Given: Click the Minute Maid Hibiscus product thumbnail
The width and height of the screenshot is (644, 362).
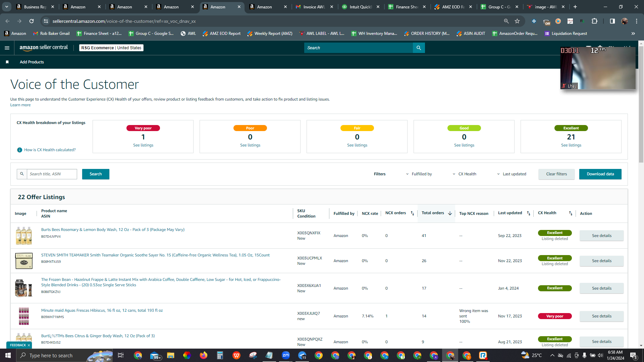Looking at the screenshot, I should tap(24, 316).
